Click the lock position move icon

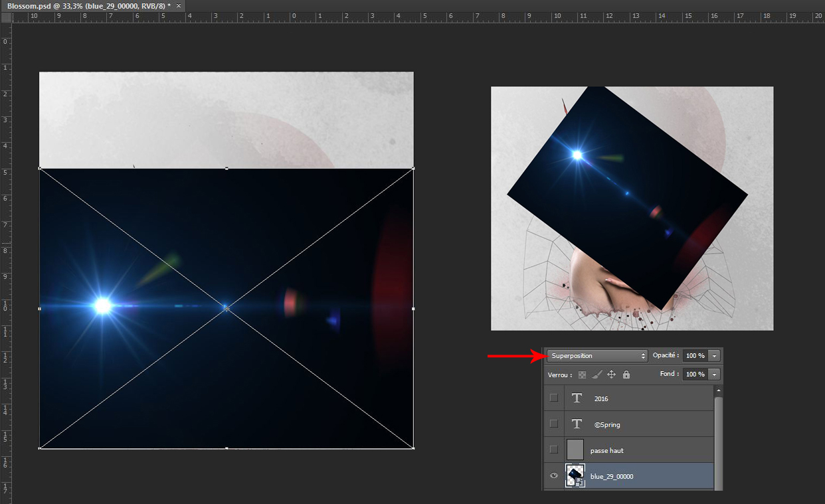pyautogui.click(x=611, y=375)
